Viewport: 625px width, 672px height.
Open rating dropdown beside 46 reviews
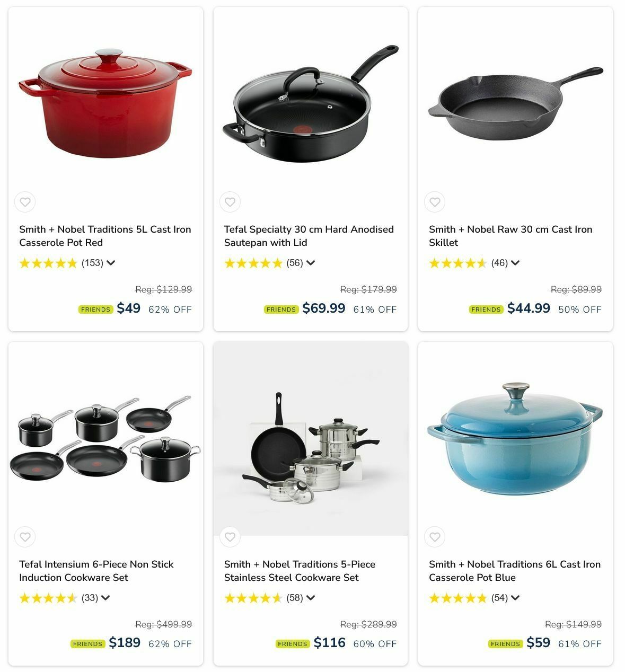(x=515, y=263)
